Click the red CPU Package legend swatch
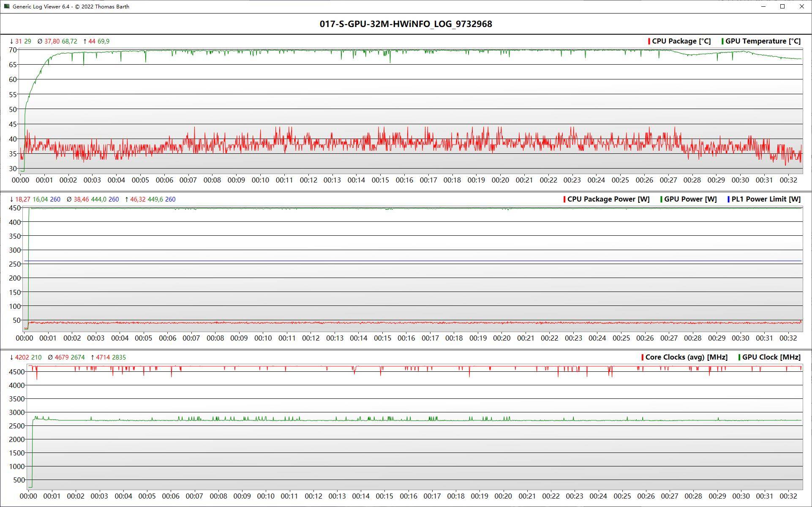This screenshot has height=507, width=812. point(649,41)
